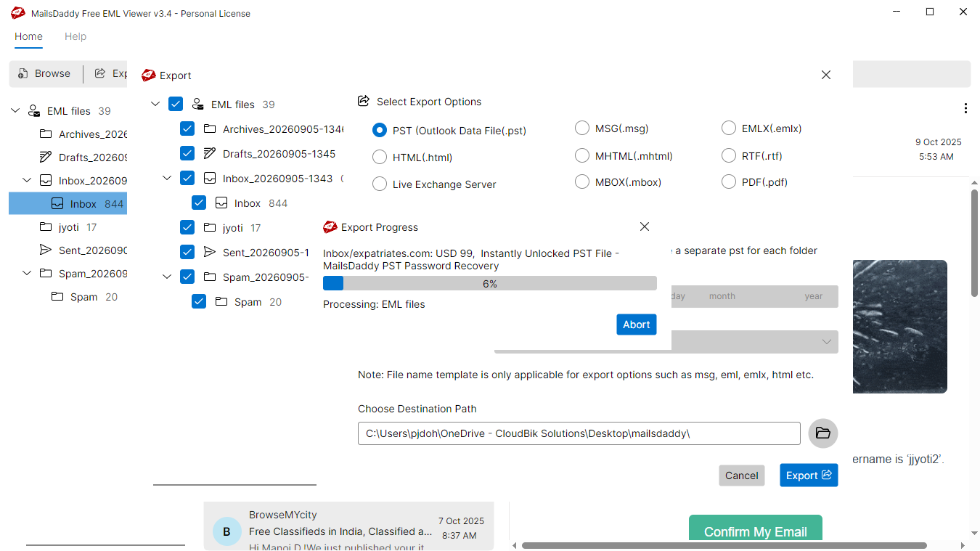Click the Inbox tray icon of selected Inbox 844
This screenshot has height=551, width=980.
click(x=57, y=203)
